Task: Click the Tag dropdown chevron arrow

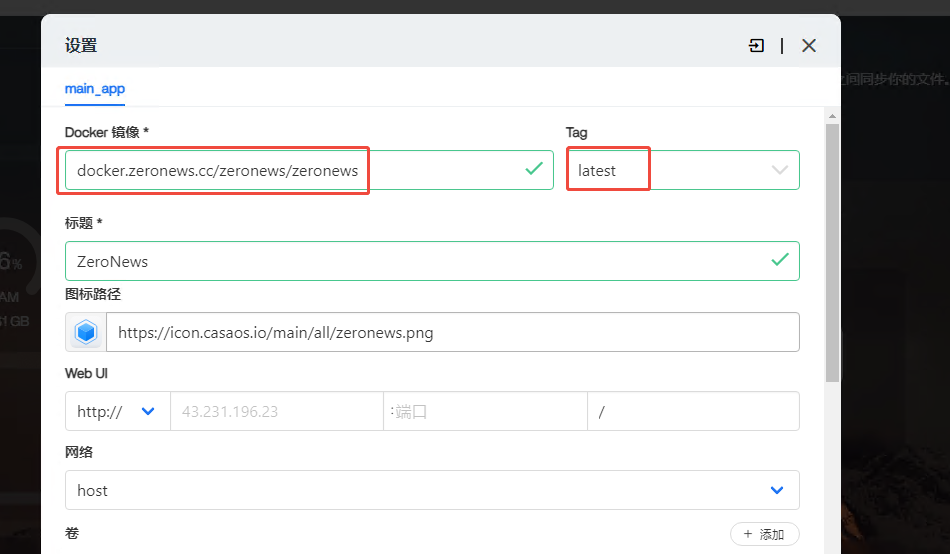Action: (779, 170)
